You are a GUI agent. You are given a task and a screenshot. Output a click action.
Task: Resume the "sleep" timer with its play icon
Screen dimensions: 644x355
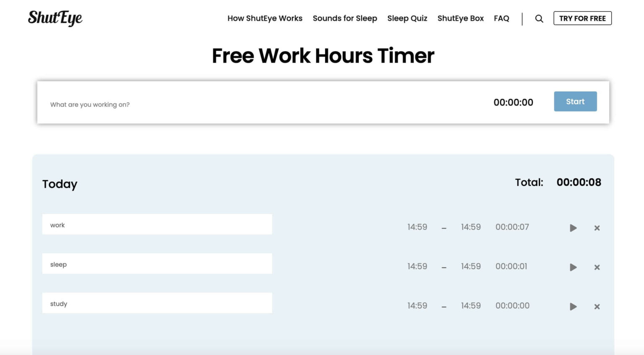(x=573, y=267)
